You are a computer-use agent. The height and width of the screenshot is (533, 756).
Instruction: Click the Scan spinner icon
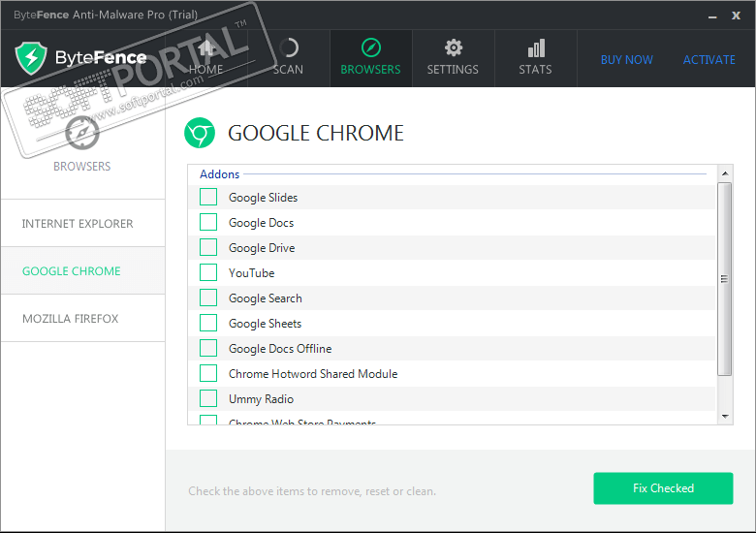click(289, 47)
